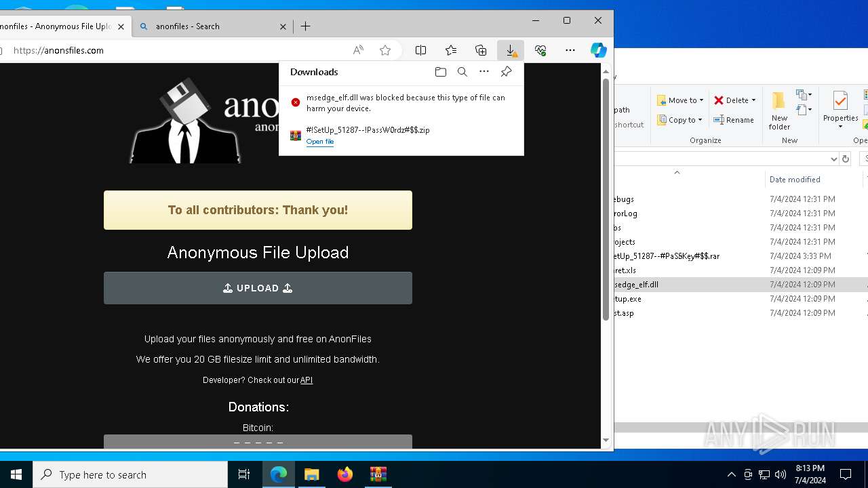This screenshot has width=868, height=488.
Task: Open Browser essentials heart icon
Action: 540,50
